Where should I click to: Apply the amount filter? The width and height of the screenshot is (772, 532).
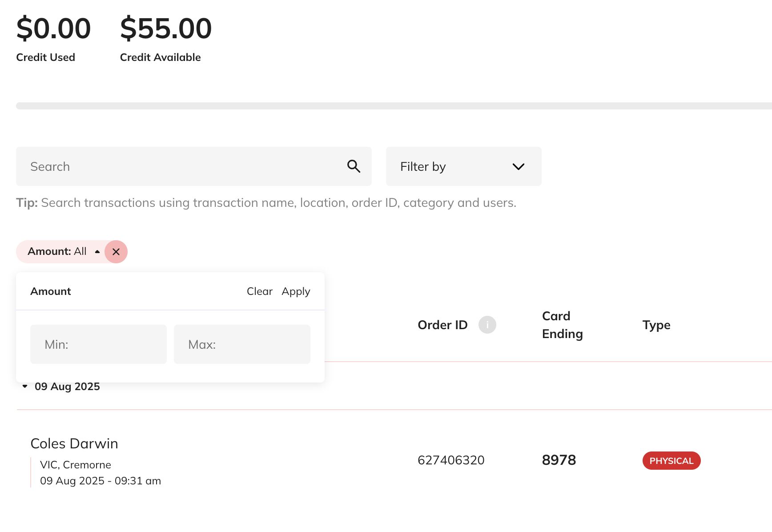tap(296, 291)
